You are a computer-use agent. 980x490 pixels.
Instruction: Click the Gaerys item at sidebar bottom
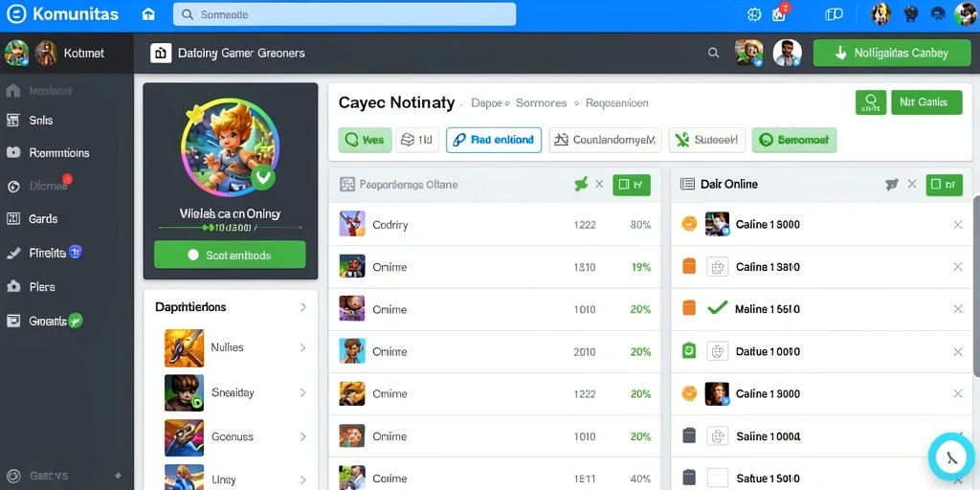tap(37, 477)
